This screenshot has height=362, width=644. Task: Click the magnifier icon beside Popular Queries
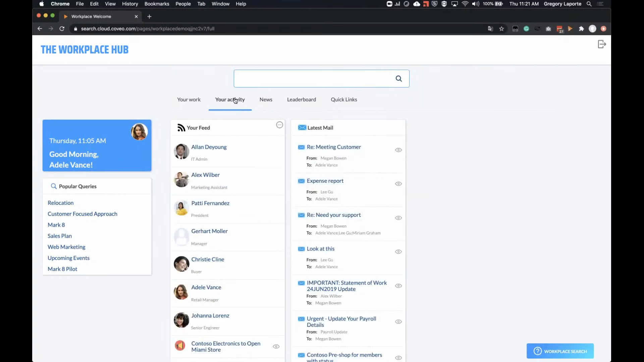pos(53,186)
